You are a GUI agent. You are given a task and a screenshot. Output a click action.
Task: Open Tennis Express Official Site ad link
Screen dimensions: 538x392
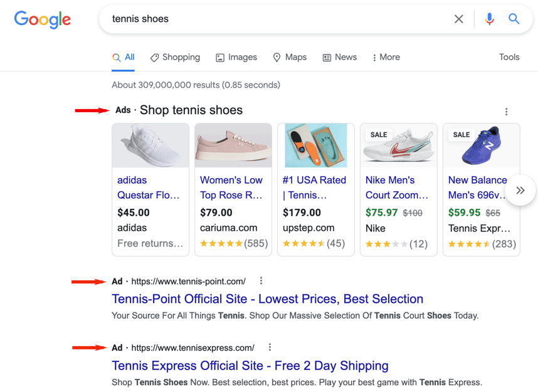[250, 366]
